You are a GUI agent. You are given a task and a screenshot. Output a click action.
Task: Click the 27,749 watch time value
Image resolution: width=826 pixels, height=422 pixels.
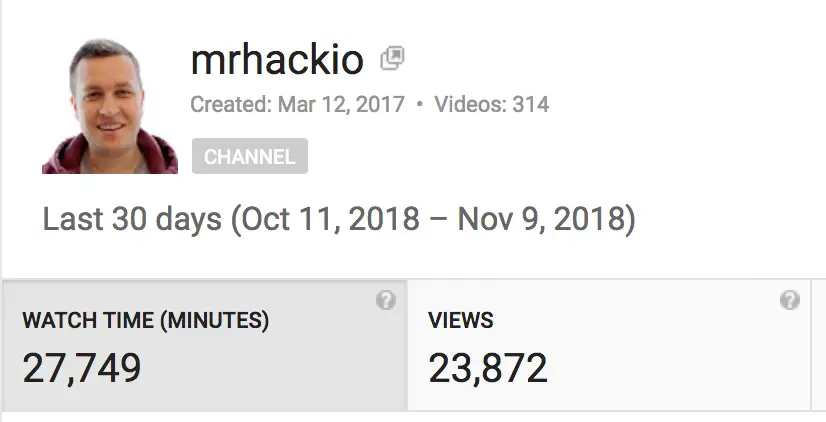82,368
